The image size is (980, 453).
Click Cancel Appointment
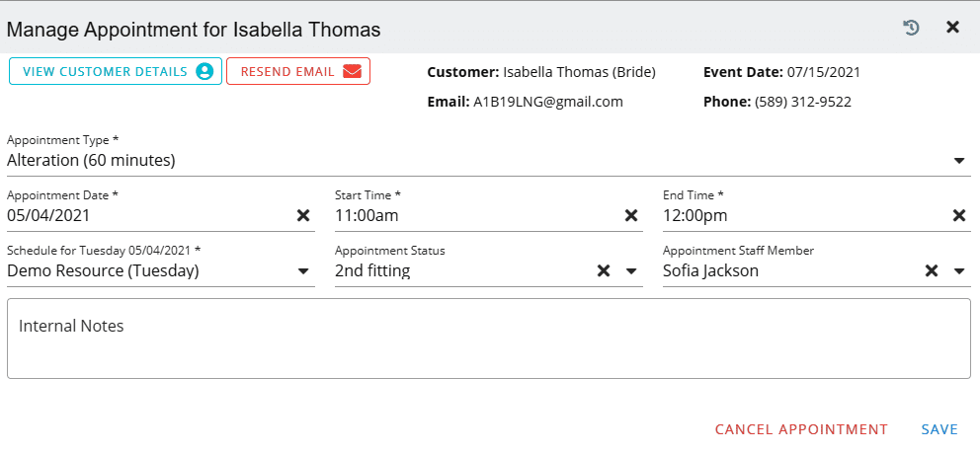[x=801, y=429]
